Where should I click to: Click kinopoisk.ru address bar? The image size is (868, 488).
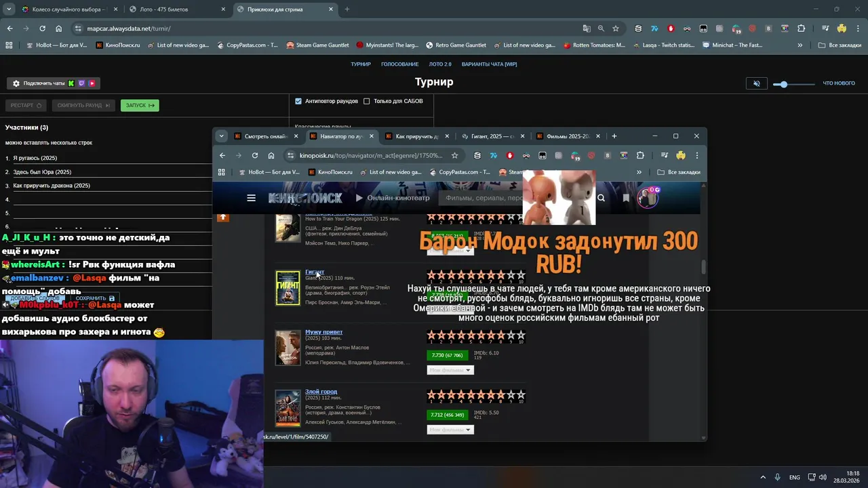[370, 155]
